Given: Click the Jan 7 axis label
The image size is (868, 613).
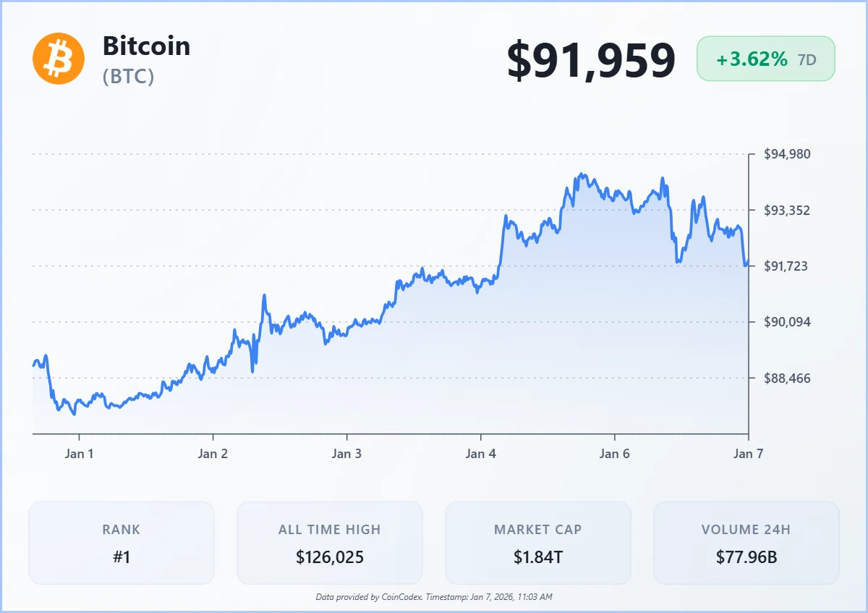Looking at the screenshot, I should point(748,454).
